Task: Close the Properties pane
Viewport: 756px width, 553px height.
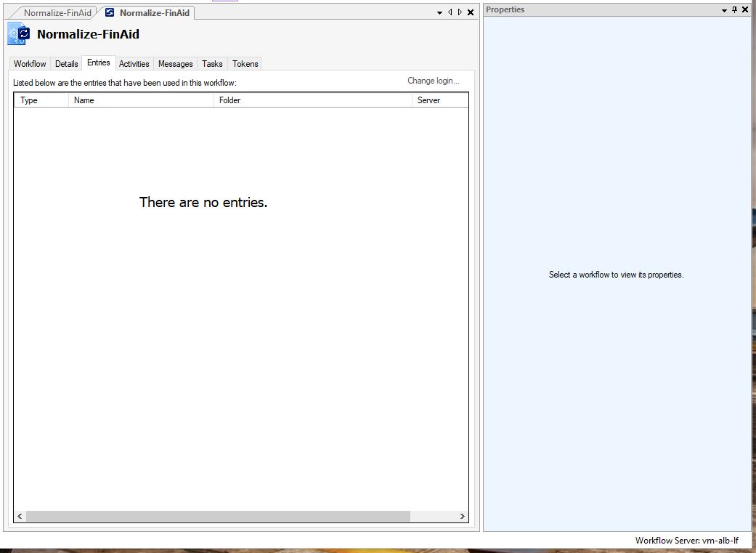Action: pos(745,9)
